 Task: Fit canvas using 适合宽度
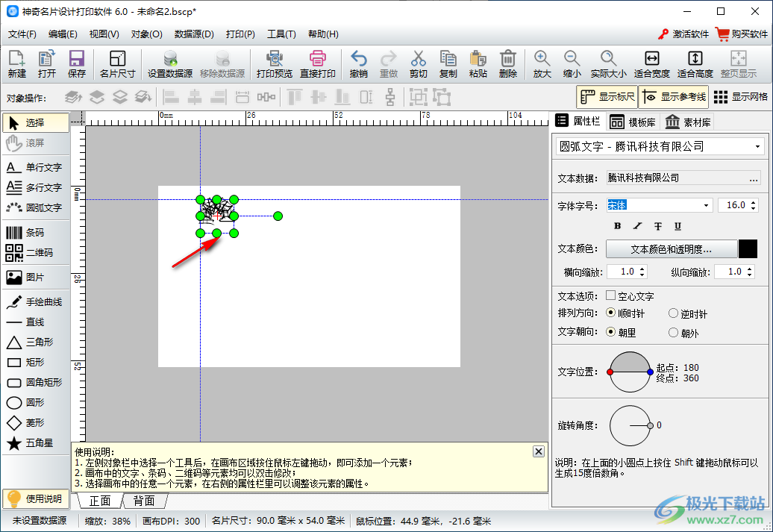651,64
